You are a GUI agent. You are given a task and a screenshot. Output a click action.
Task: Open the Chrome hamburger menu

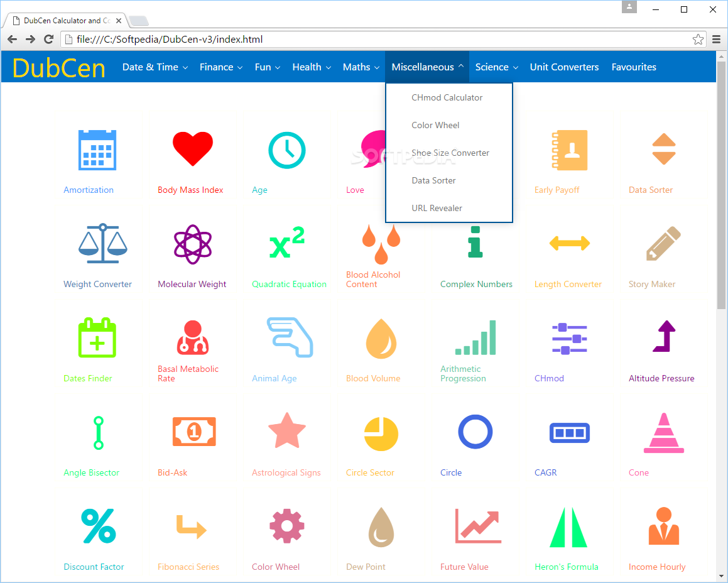[x=717, y=40]
